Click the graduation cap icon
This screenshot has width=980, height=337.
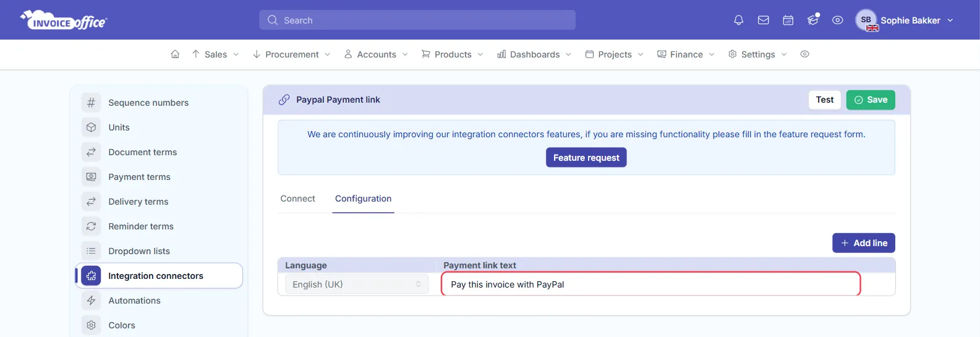[813, 20]
